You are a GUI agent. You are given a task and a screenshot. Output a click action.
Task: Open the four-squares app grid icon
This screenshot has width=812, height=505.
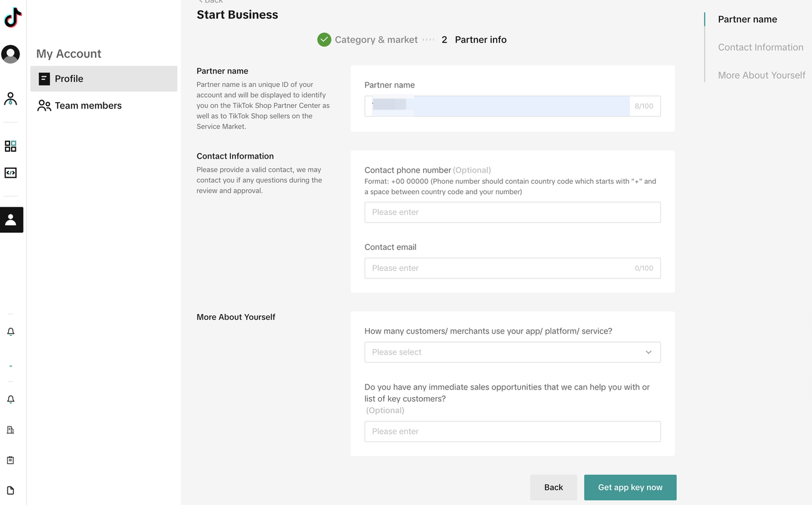click(x=10, y=146)
